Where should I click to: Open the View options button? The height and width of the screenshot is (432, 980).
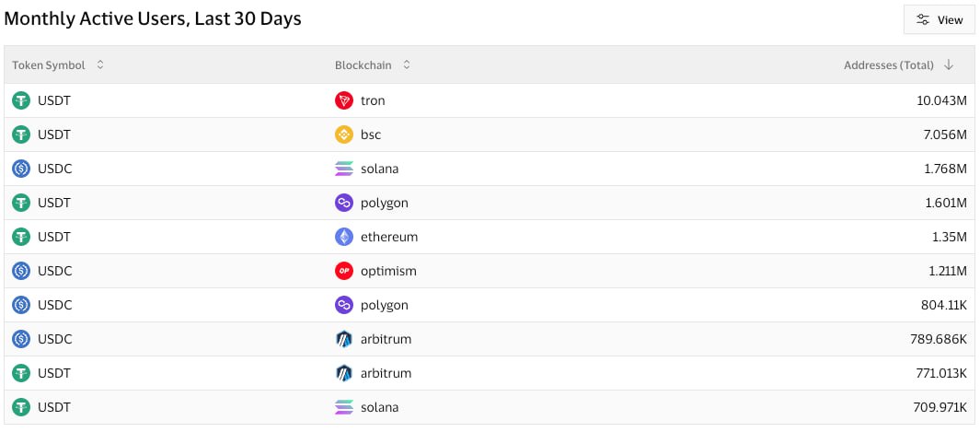coord(939,19)
